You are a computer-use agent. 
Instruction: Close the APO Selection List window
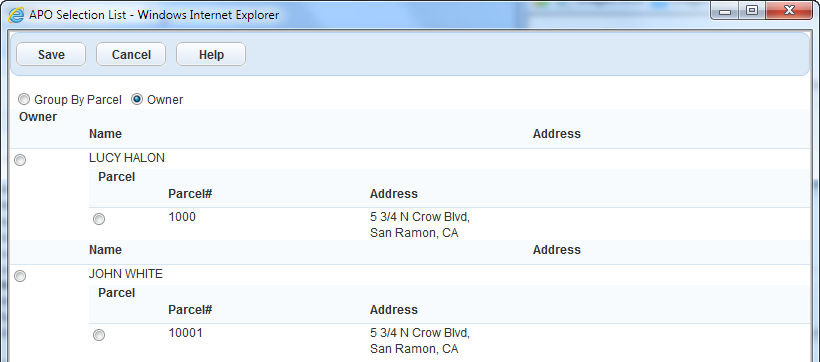(x=789, y=11)
